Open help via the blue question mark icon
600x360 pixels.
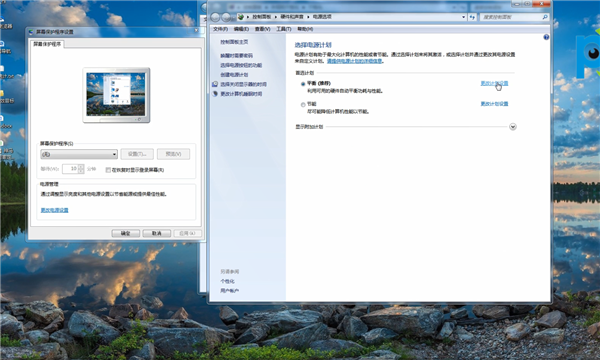[x=546, y=37]
